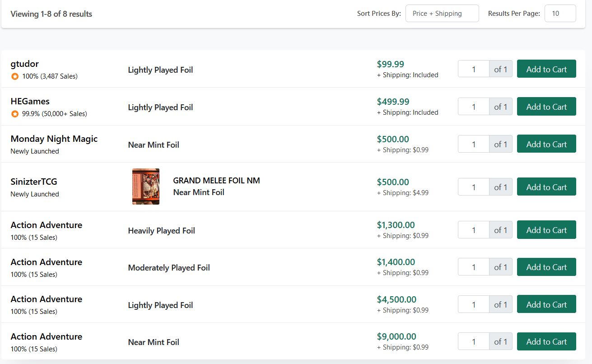Click quantity field for $1,300.00 Heavily Played Foil
Screen dimensions: 592x364
[x=473, y=230]
